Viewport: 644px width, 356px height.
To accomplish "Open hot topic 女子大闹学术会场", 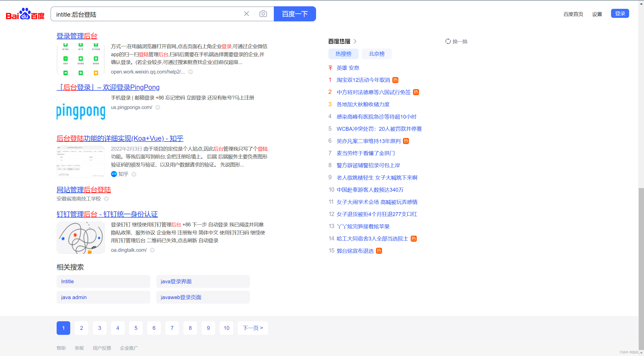I will tap(377, 202).
